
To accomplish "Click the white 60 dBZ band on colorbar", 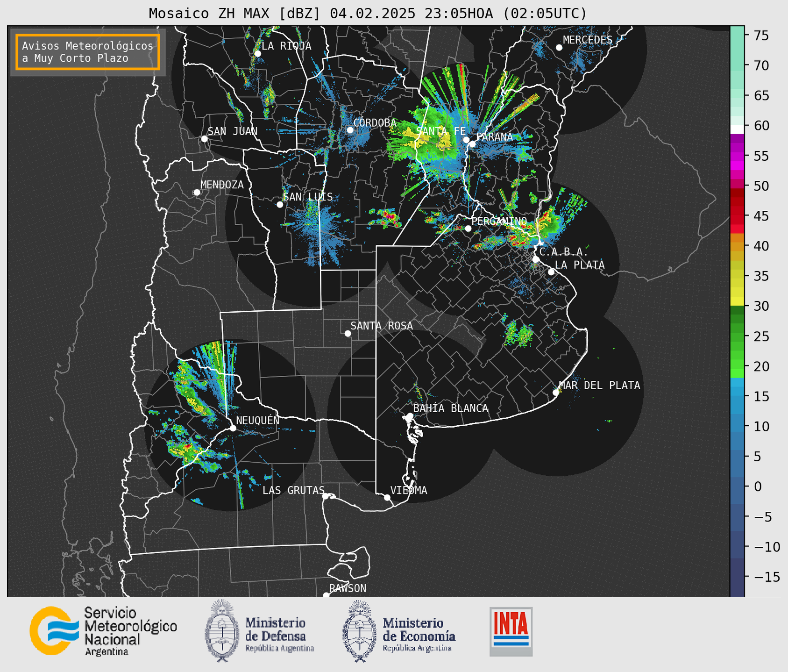I will click(737, 129).
